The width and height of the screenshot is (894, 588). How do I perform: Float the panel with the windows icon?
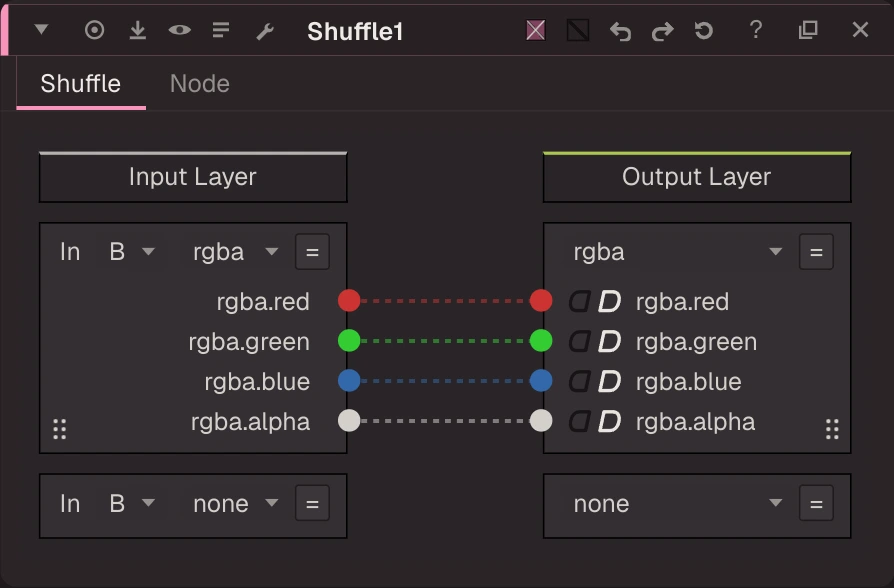808,30
